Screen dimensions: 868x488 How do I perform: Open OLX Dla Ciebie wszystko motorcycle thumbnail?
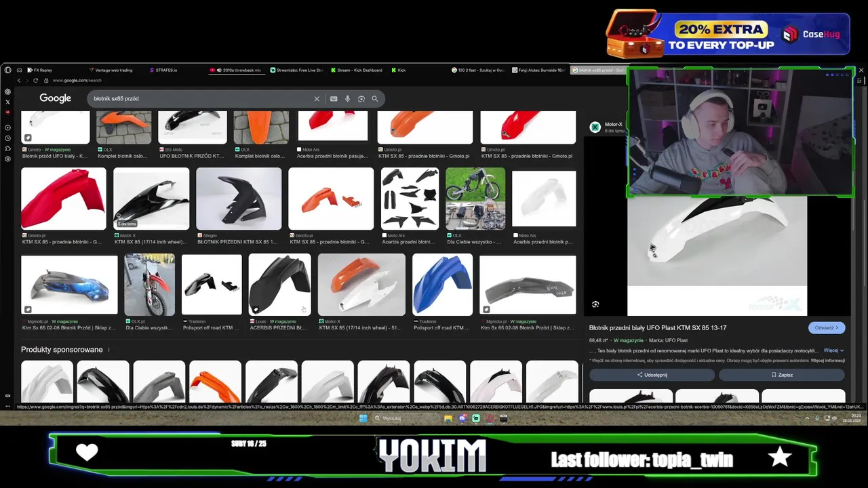coord(475,199)
